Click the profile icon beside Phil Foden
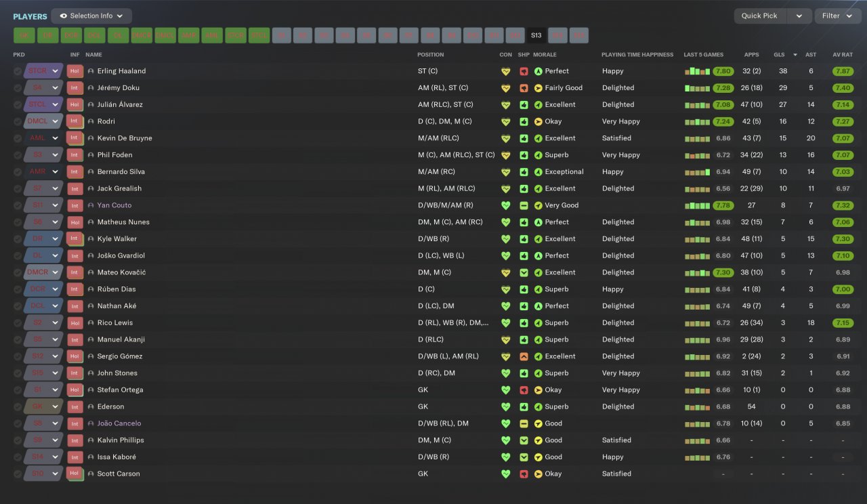 [91, 155]
